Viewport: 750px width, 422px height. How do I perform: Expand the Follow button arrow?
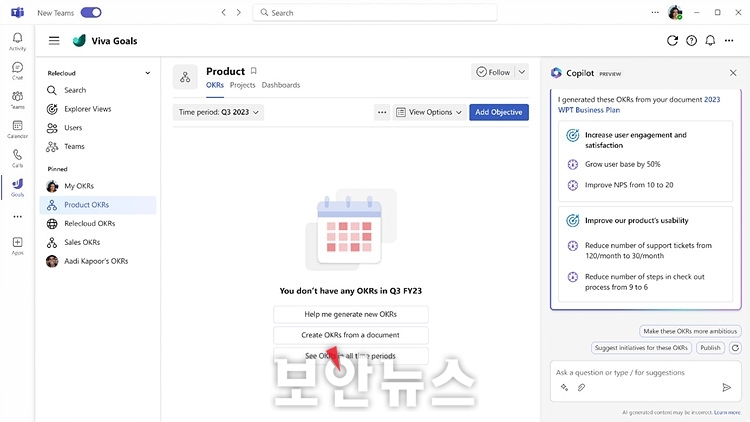(x=522, y=72)
